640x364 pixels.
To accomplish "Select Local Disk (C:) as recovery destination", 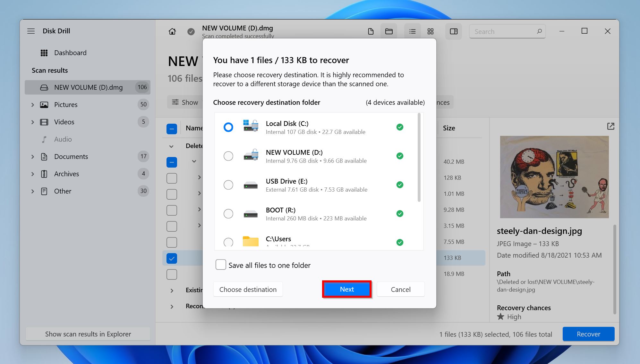I will 228,127.
